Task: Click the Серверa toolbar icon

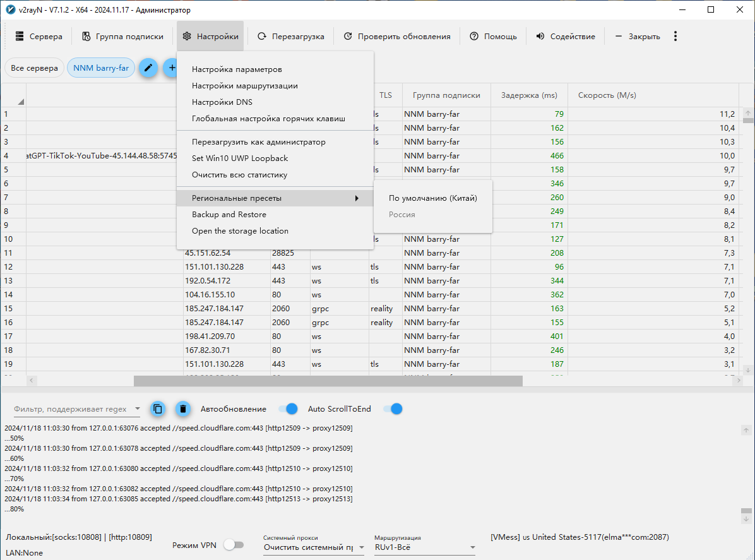Action: point(20,37)
